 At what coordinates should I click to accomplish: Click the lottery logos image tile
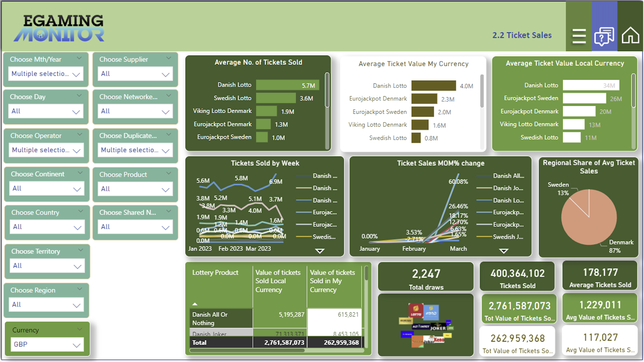tap(426, 325)
